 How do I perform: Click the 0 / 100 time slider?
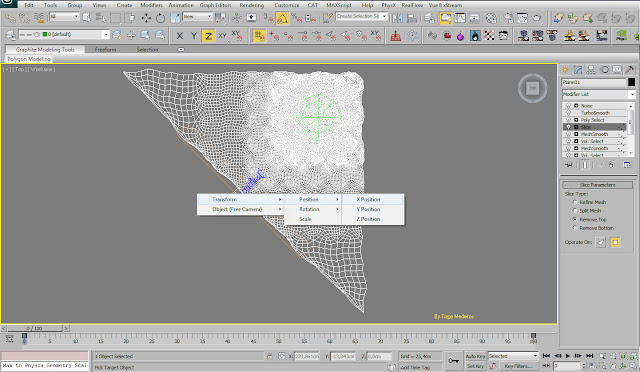pyautogui.click(x=35, y=328)
